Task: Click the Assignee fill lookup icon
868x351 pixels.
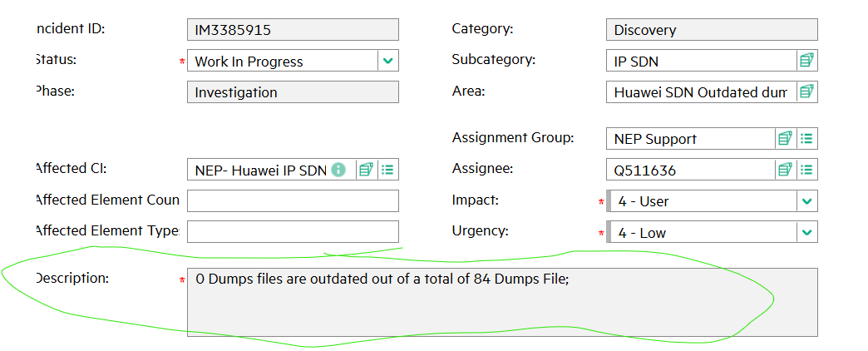Action: click(x=785, y=170)
